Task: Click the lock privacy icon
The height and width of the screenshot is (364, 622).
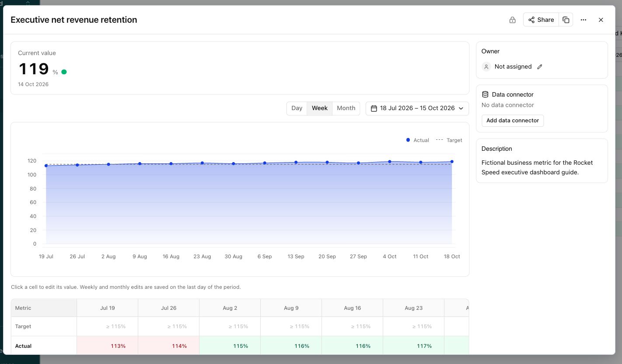Action: (512, 20)
